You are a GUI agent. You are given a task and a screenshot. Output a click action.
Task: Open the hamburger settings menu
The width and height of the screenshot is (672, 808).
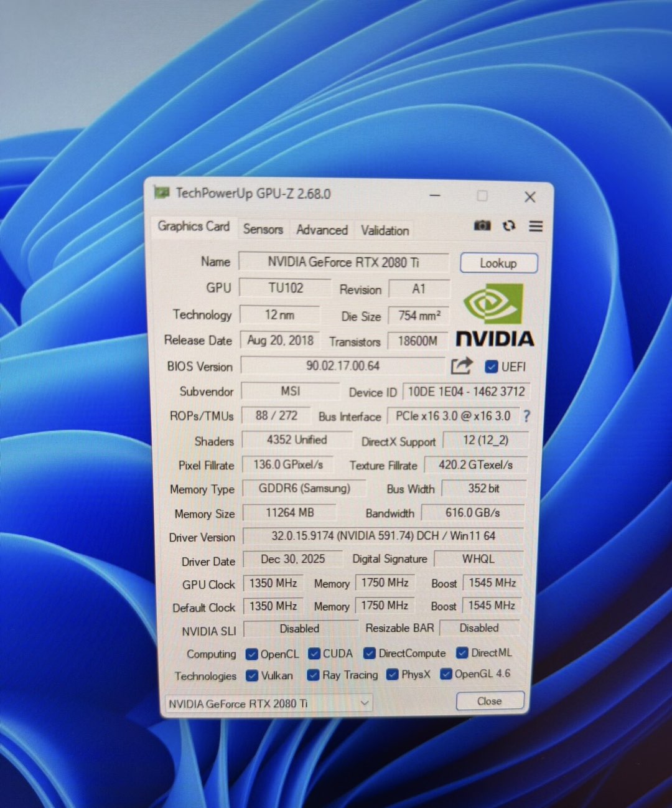536,226
